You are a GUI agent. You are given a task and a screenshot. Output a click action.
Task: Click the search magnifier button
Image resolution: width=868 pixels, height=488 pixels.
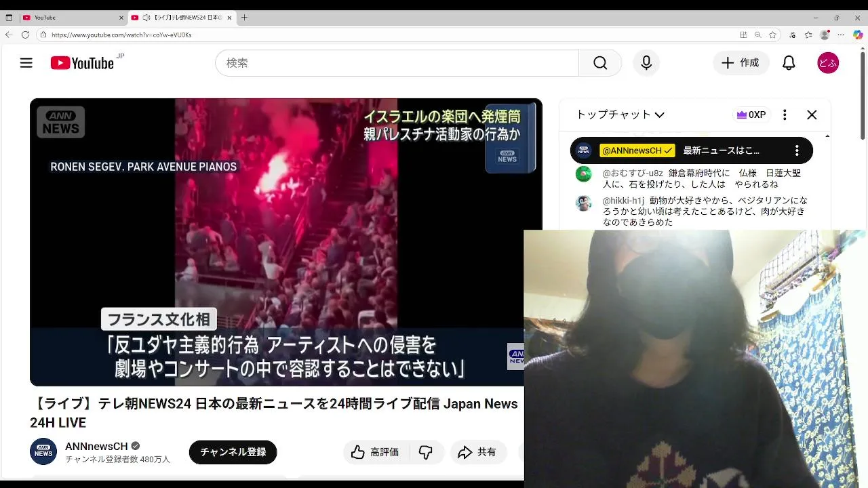600,63
